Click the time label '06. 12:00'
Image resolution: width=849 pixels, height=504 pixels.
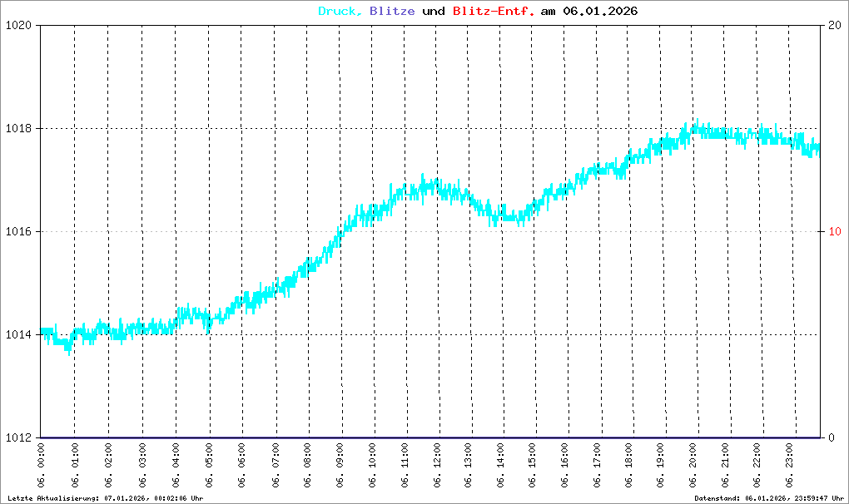pos(438,466)
